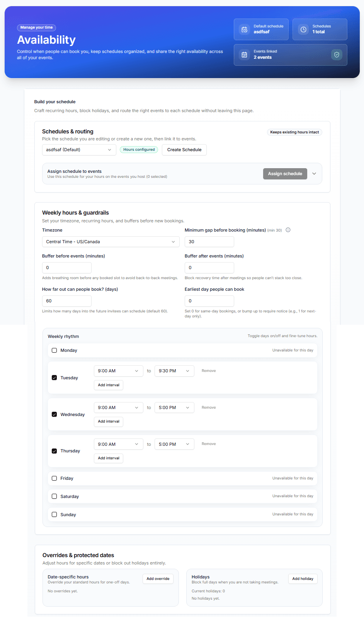The height and width of the screenshot is (619, 364).
Task: Check the Friday availability checkbox
Action: pyautogui.click(x=54, y=478)
